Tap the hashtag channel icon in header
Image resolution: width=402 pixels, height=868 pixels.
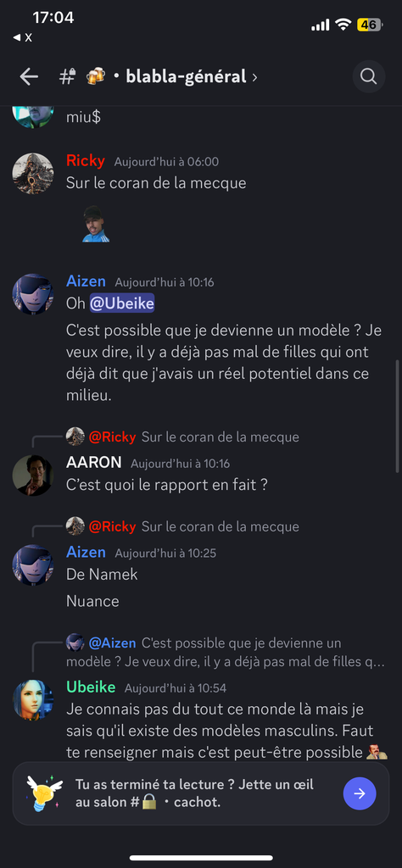67,77
